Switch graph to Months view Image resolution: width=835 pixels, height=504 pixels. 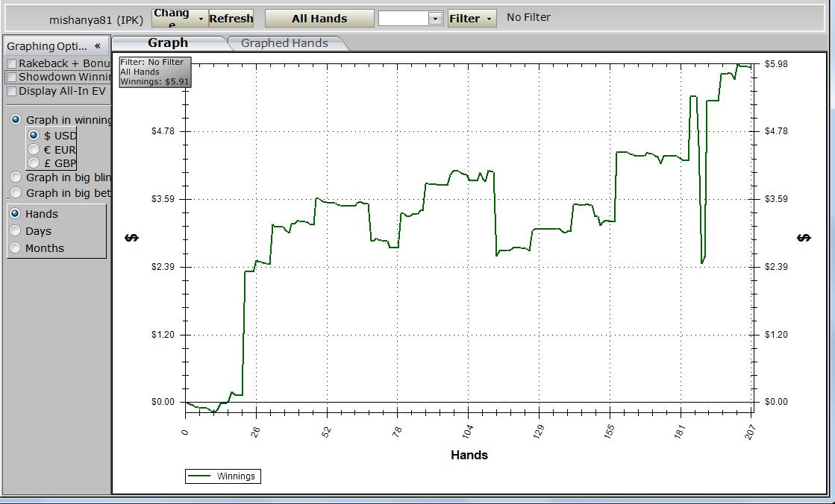(15, 248)
